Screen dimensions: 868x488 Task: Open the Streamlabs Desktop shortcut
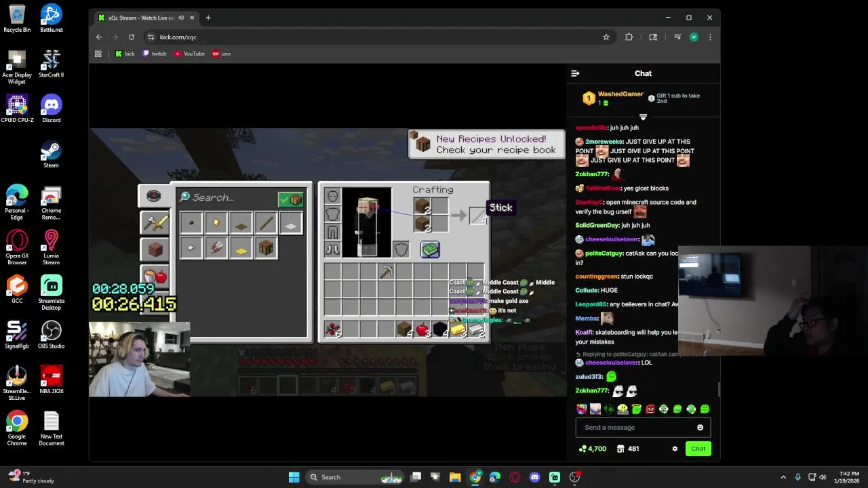point(52,293)
